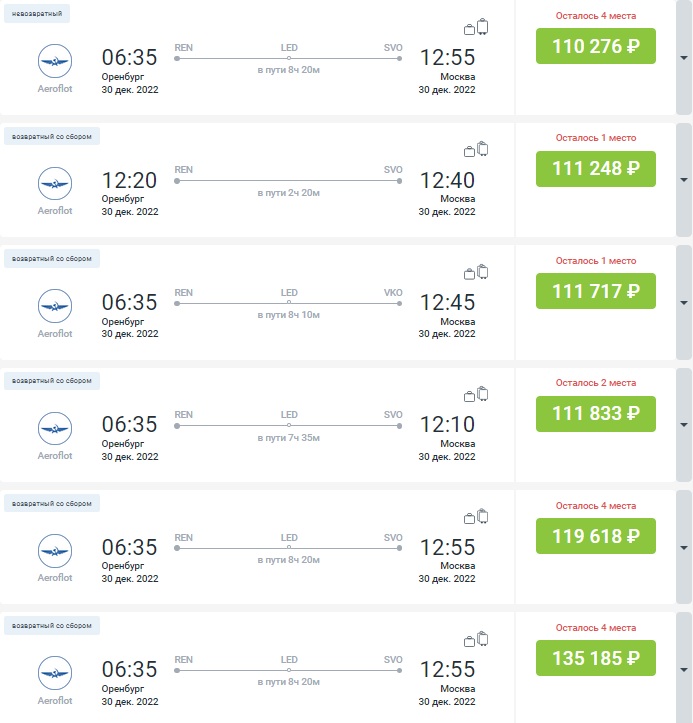This screenshot has height=723, width=693.
Task: Buy the ticket priced 135 185 ₽
Action: [595, 658]
